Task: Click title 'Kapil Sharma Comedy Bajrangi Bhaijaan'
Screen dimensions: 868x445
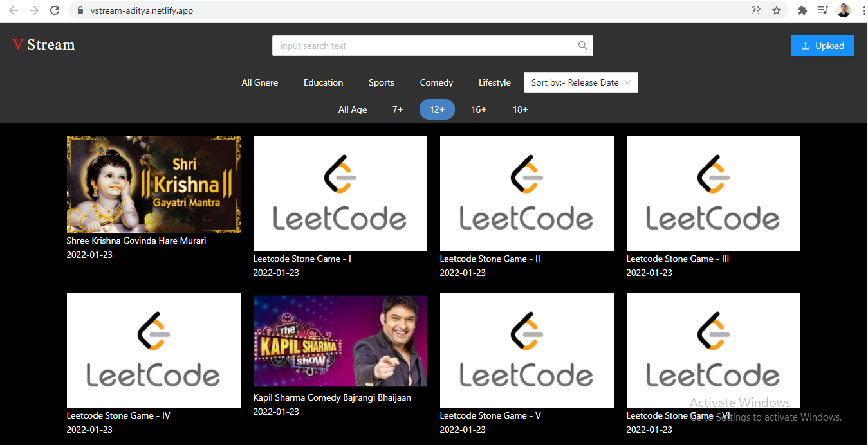Action: point(332,397)
